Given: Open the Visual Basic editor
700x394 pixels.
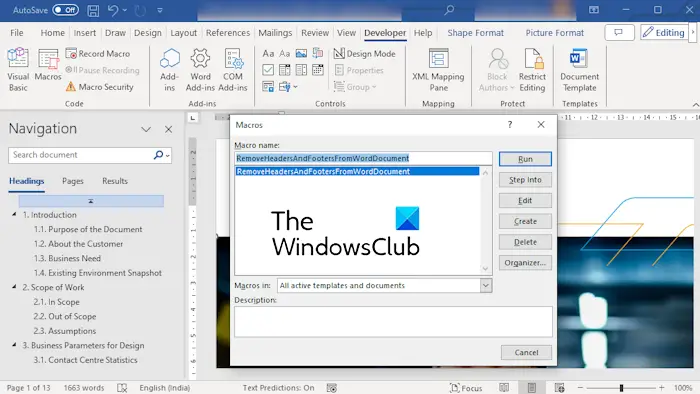Looking at the screenshot, I should coord(18,70).
